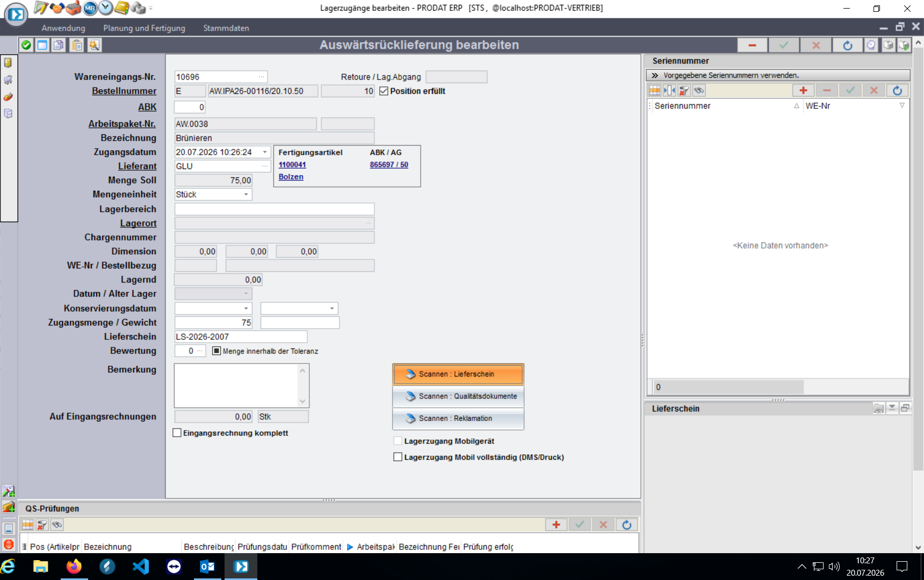This screenshot has width=924, height=580.
Task: Clear filter icon in Seriennummer toolbar
Action: point(684,90)
